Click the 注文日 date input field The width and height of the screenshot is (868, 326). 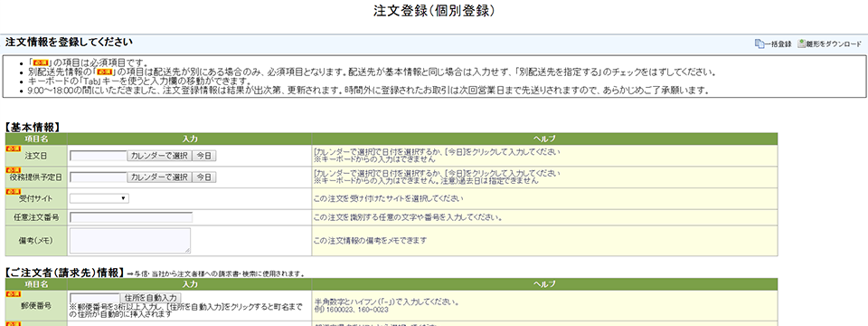(x=99, y=156)
